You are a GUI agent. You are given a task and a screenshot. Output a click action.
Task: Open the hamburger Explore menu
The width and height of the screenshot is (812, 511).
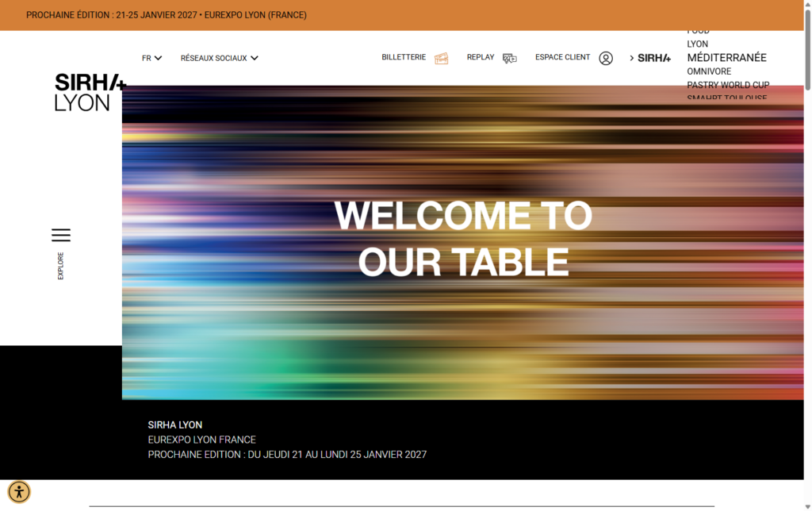(61, 235)
